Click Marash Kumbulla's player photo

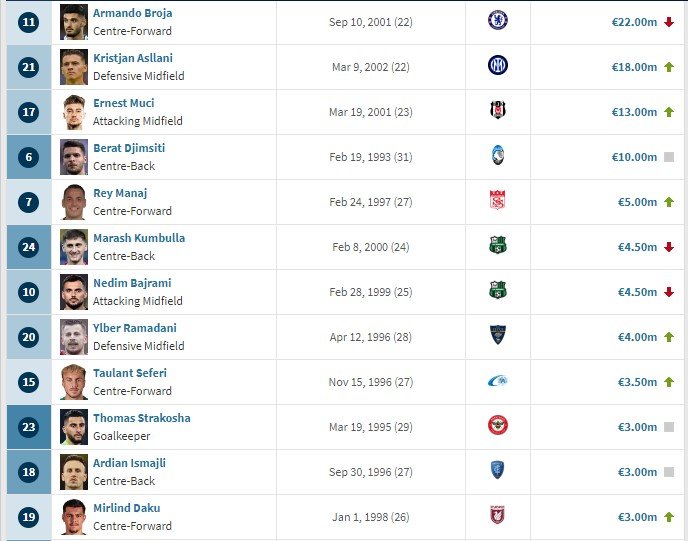click(74, 246)
